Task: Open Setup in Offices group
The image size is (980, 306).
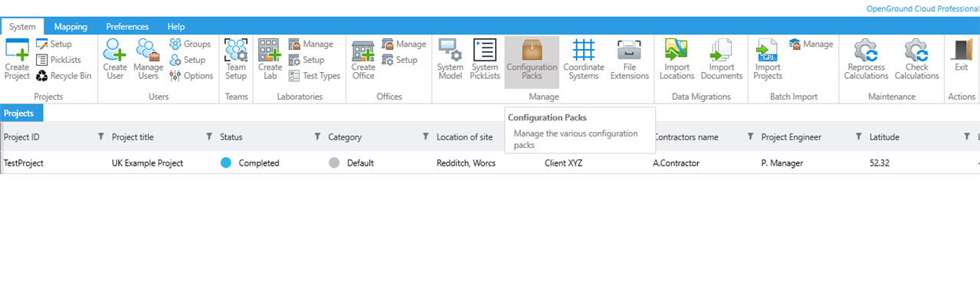Action: pyautogui.click(x=400, y=60)
